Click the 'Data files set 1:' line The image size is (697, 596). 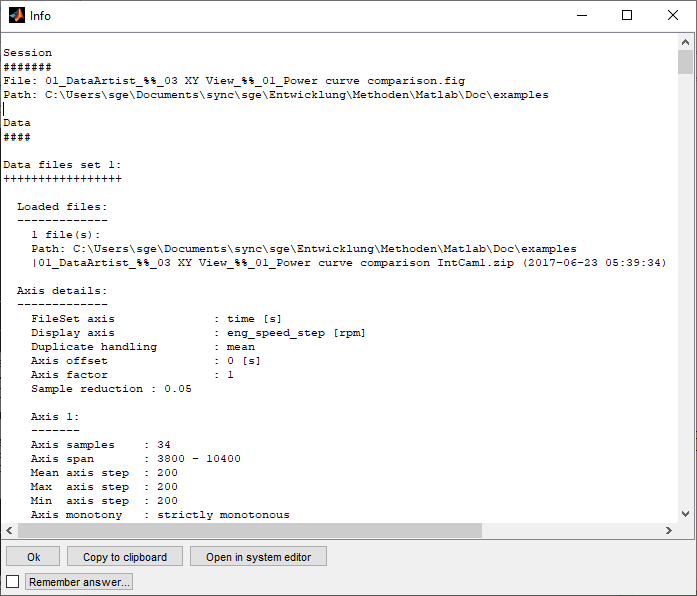[62, 165]
